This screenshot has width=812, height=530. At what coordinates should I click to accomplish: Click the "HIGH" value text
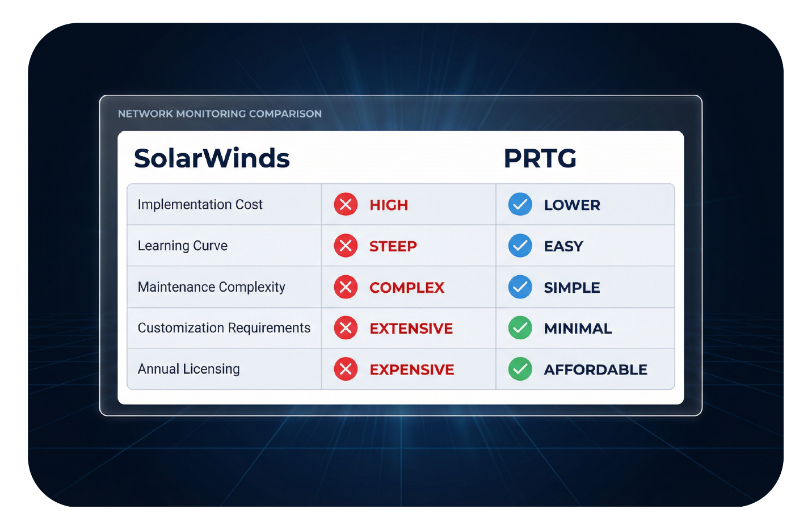(x=389, y=205)
